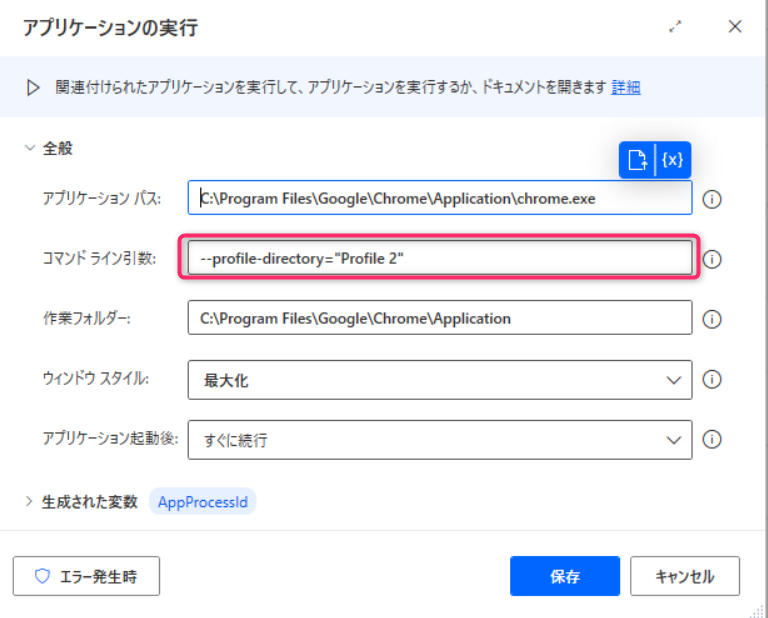Screen dimensions: 768x618
Task: Click the キャンセル button
Action: [685, 576]
